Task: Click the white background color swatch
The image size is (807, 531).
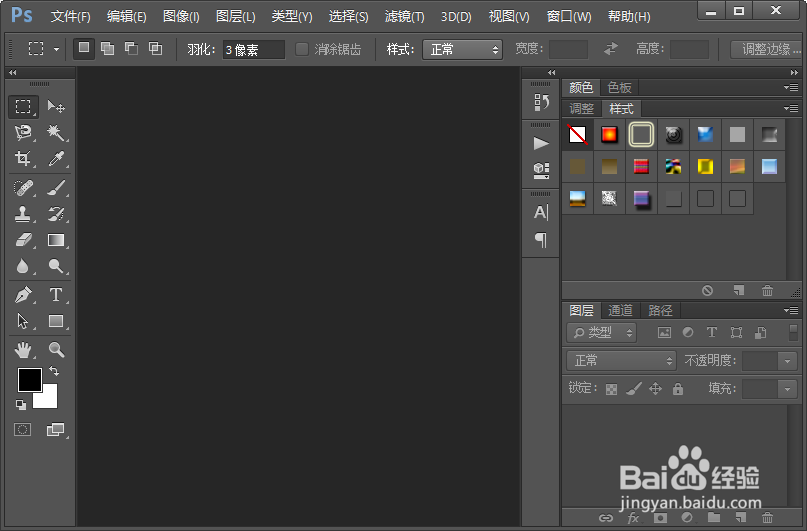Action: 48,398
